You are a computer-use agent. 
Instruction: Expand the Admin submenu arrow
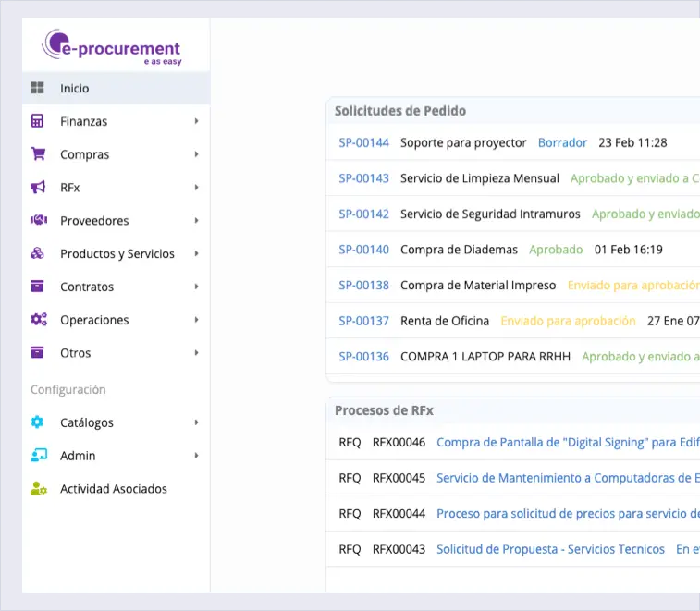coord(197,456)
